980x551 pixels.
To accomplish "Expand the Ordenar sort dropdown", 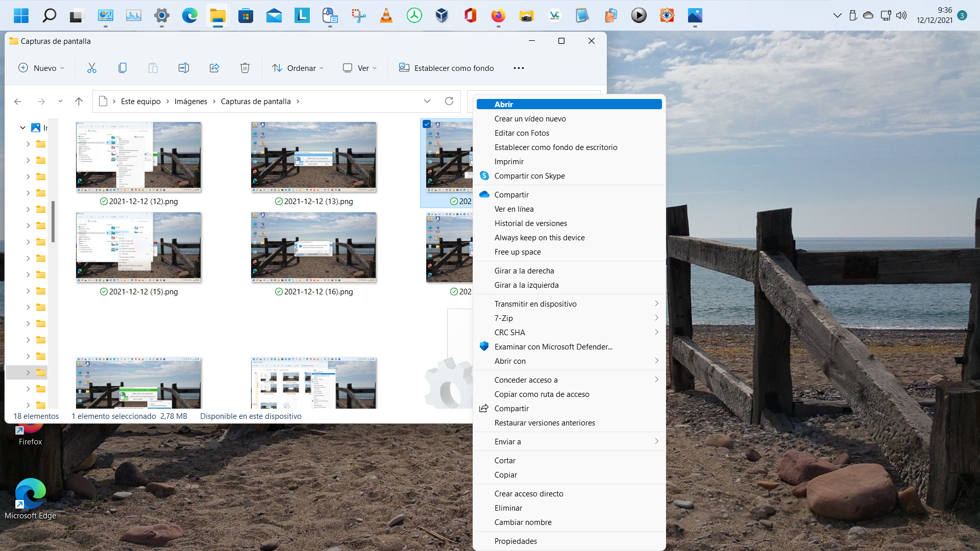I will click(x=298, y=68).
